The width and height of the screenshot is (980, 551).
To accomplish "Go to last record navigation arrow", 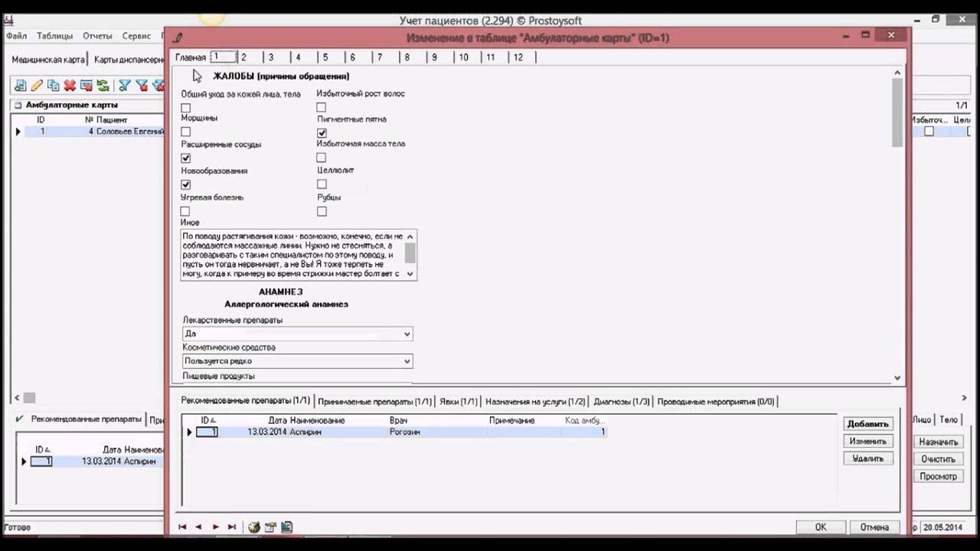I will click(x=232, y=527).
